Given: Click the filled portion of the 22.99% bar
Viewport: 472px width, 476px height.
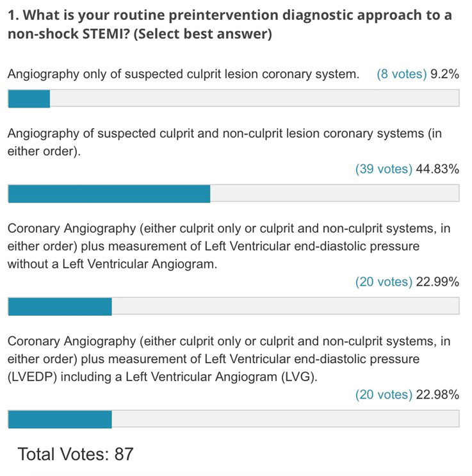Looking at the screenshot, I should pyautogui.click(x=60, y=306).
